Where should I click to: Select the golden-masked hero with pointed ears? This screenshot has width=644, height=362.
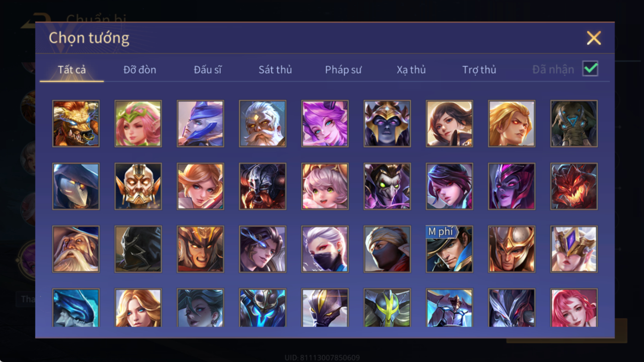[138, 186]
